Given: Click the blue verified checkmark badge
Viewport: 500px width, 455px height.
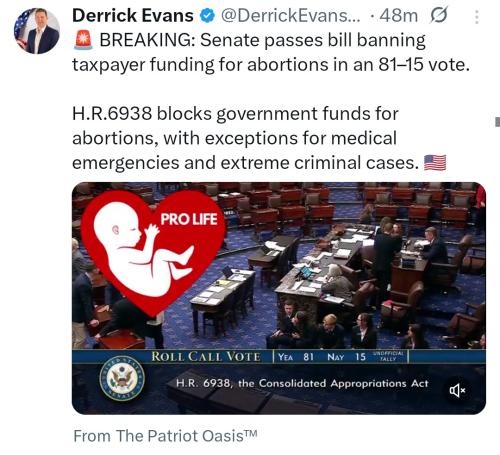Looking at the screenshot, I should (x=207, y=16).
